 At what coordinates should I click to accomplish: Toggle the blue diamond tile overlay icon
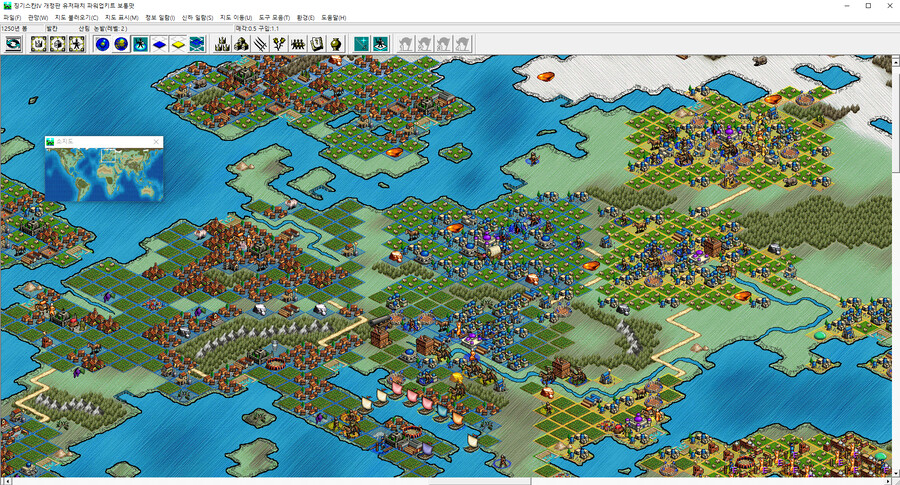pyautogui.click(x=160, y=44)
